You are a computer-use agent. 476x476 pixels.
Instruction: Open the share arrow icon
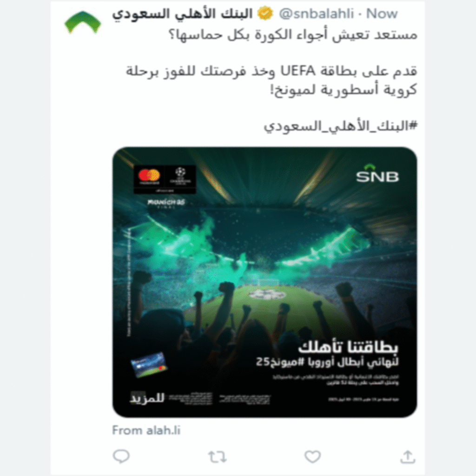(x=407, y=456)
